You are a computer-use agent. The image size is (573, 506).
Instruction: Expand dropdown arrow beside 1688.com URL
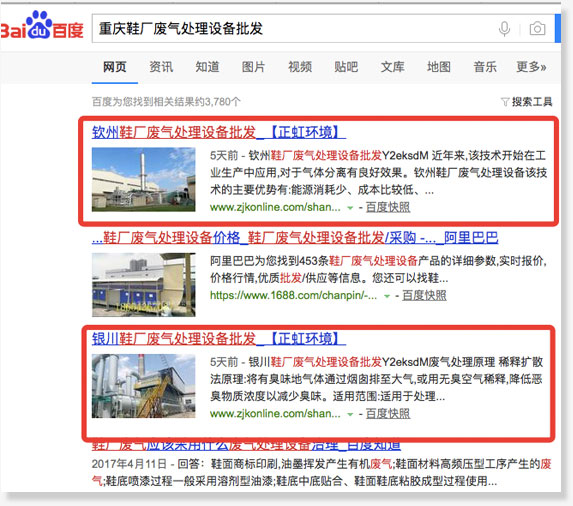387,296
